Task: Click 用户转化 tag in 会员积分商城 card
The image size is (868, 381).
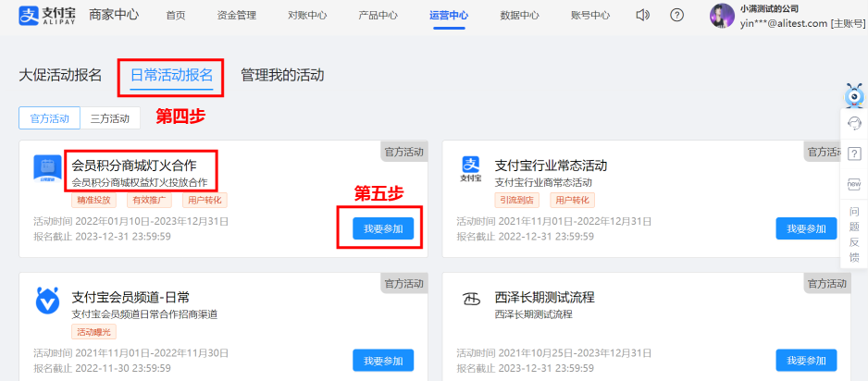Action: [x=205, y=200]
